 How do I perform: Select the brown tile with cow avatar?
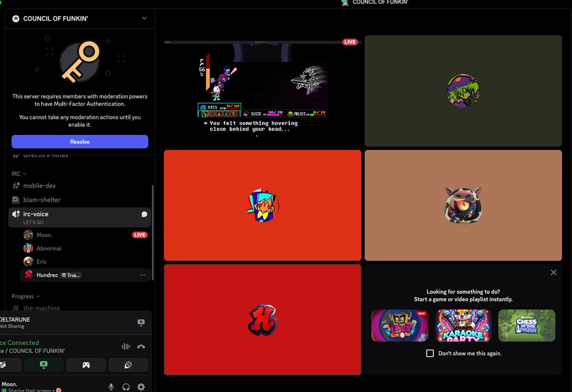coord(463,205)
